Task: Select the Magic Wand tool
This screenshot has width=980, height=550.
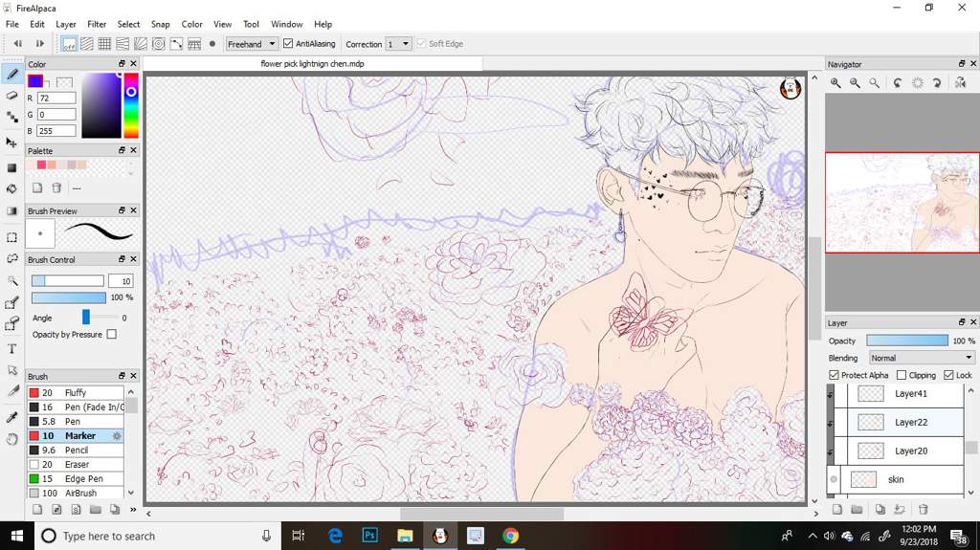Action: [11, 280]
